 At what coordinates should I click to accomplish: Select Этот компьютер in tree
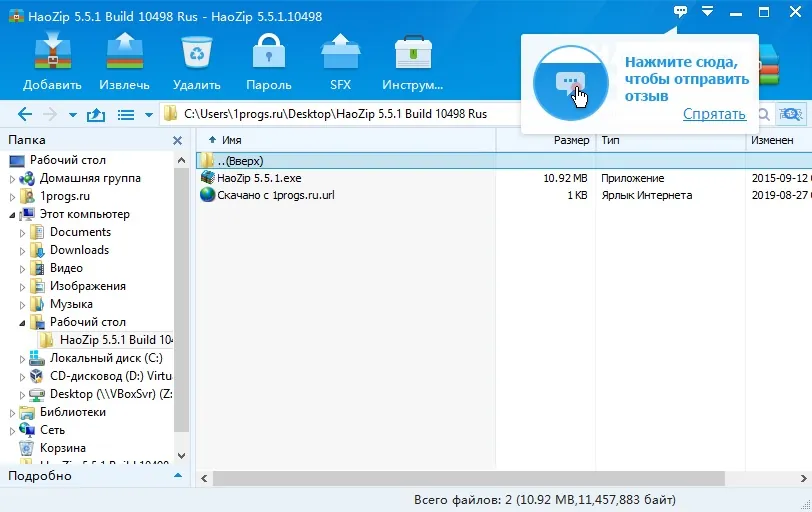coord(84,214)
